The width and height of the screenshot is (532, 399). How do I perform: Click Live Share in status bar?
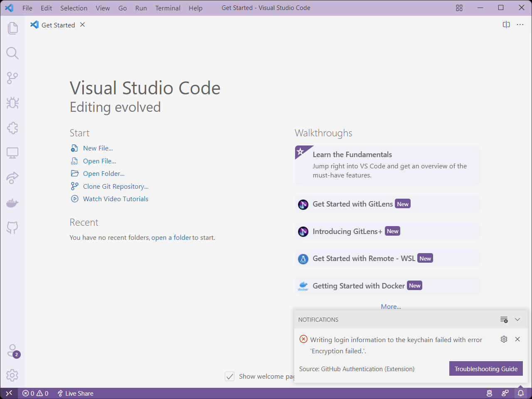[x=75, y=393]
